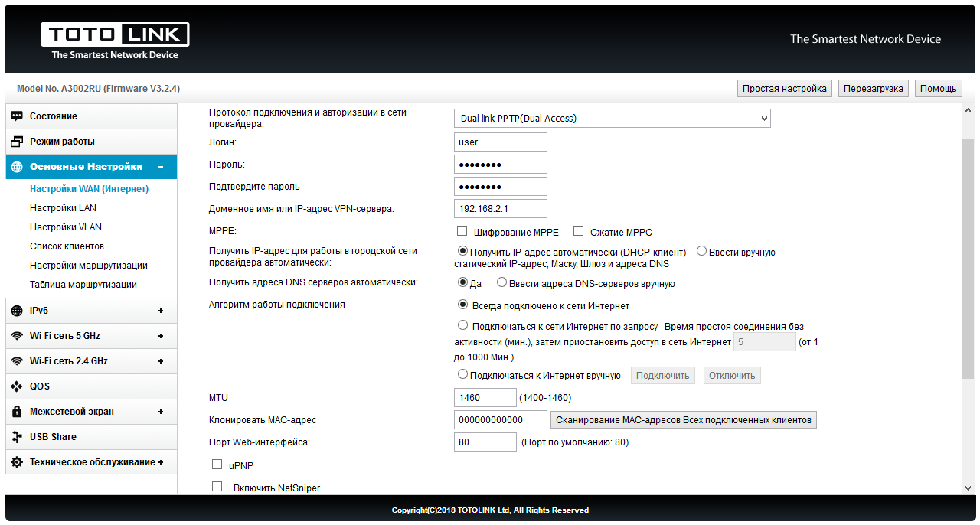Click the vertical scrollbar thumb

pos(969,259)
